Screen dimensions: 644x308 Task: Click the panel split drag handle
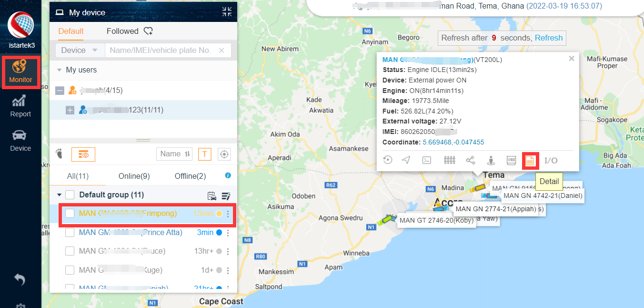pyautogui.click(x=143, y=141)
